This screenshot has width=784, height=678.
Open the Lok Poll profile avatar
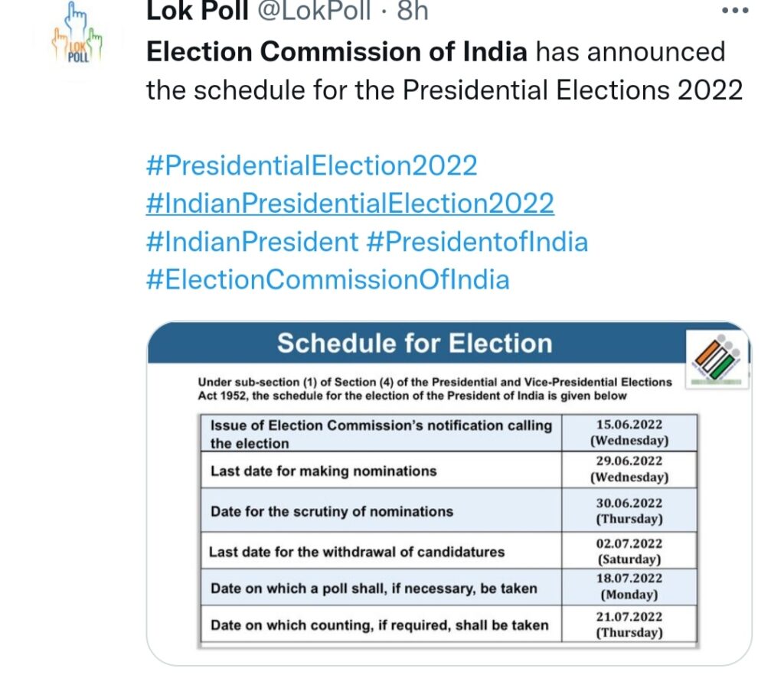[77, 33]
